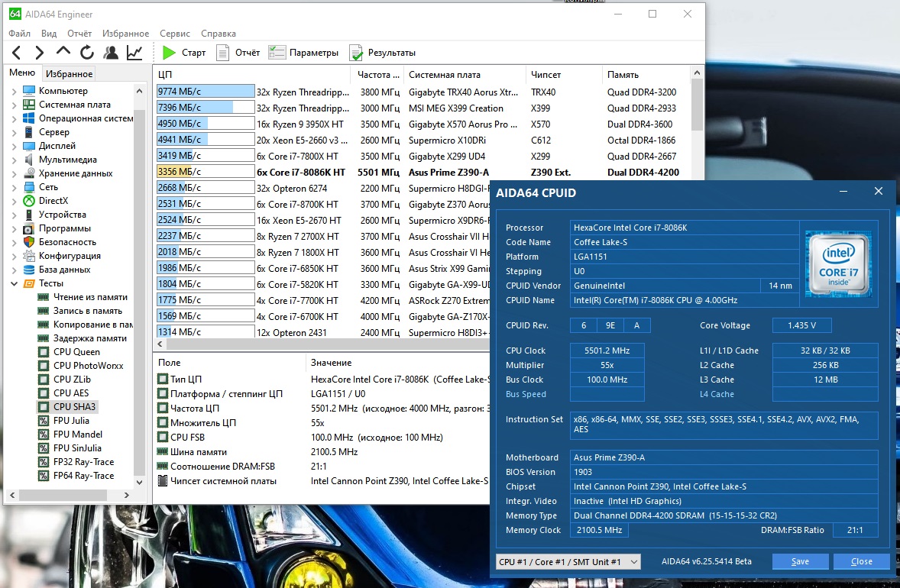Open the Вид menu
This screenshot has width=900, height=588.
[x=49, y=34]
